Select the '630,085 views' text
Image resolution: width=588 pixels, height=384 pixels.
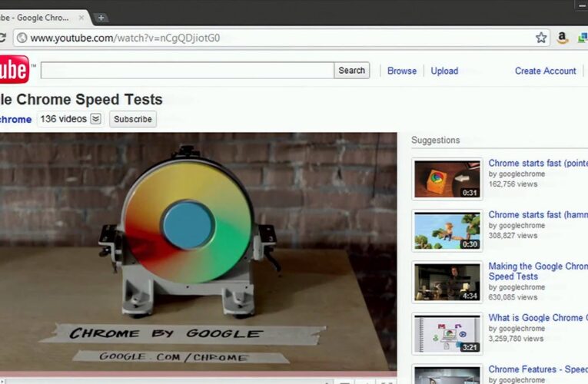pos(513,297)
